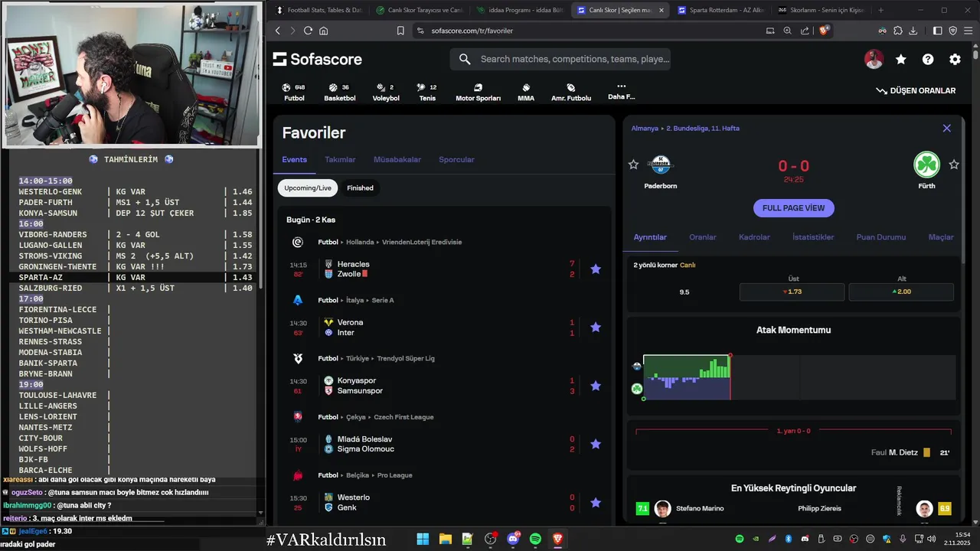
Task: Switch to the Puan Durumu tab
Action: (x=881, y=237)
